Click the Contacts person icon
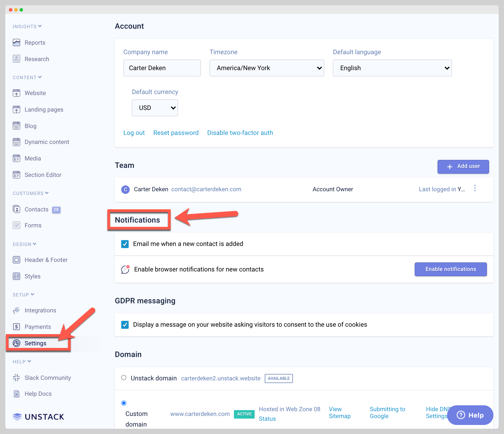504x434 pixels. coord(16,209)
